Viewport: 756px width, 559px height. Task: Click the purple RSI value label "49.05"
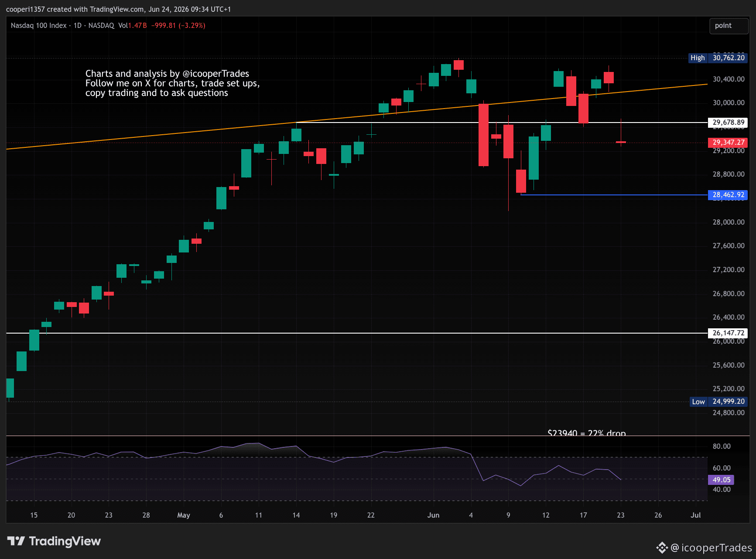[721, 480]
